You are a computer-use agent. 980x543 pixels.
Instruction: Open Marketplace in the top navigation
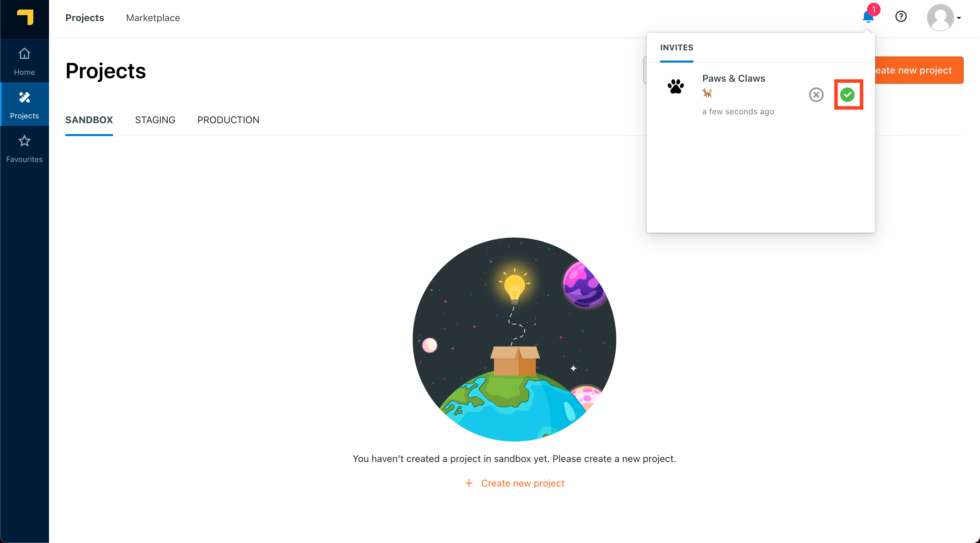pyautogui.click(x=153, y=18)
